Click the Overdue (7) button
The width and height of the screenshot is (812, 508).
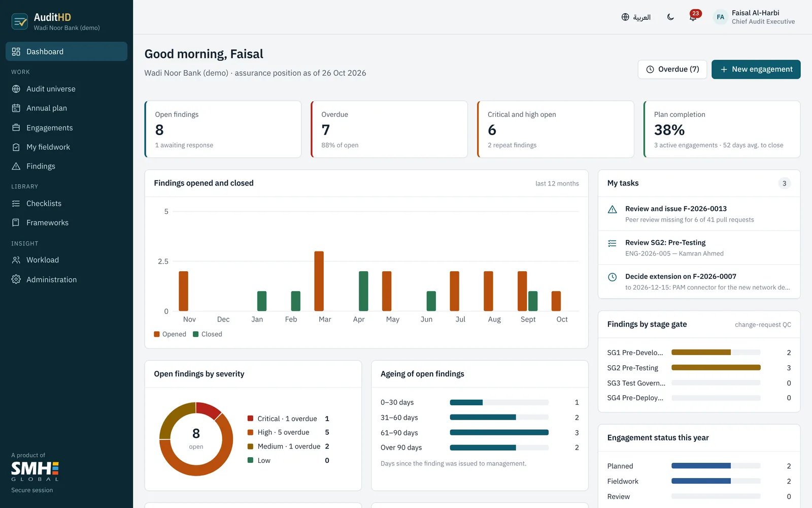click(672, 69)
